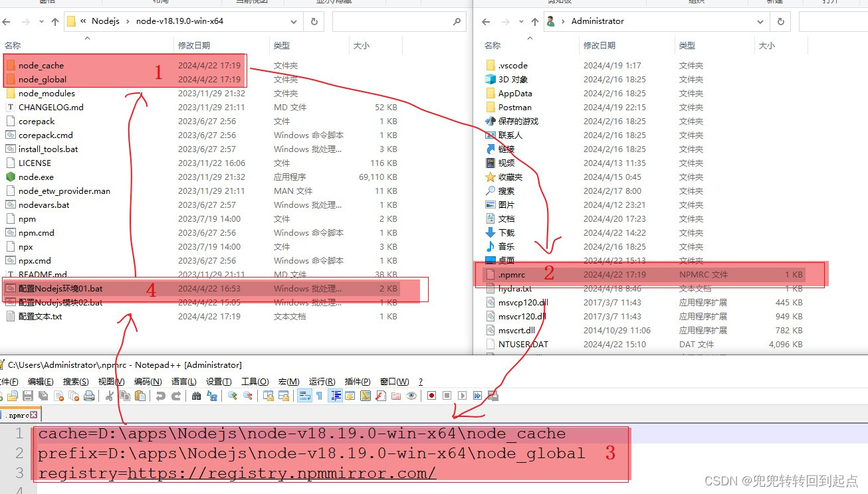
Task: Click the Stop Recording macro icon
Action: click(447, 396)
